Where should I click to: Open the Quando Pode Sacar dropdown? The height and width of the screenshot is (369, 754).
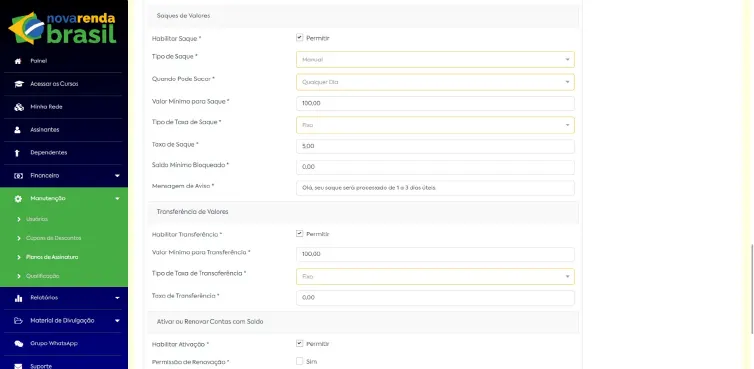[x=435, y=82]
